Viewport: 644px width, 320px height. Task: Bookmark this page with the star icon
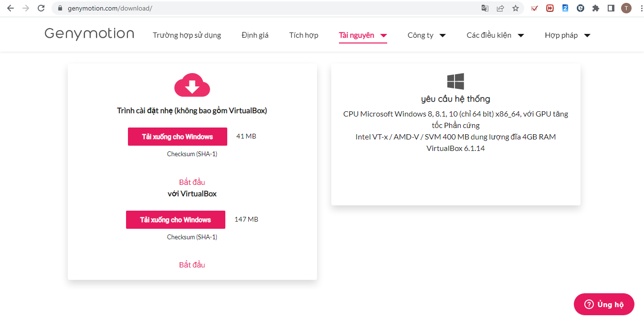516,8
